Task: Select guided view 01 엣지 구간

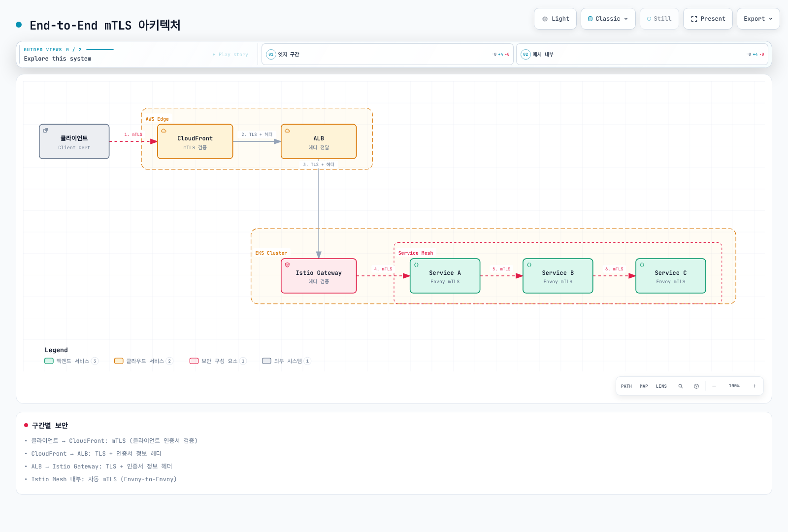Action: (x=388, y=54)
